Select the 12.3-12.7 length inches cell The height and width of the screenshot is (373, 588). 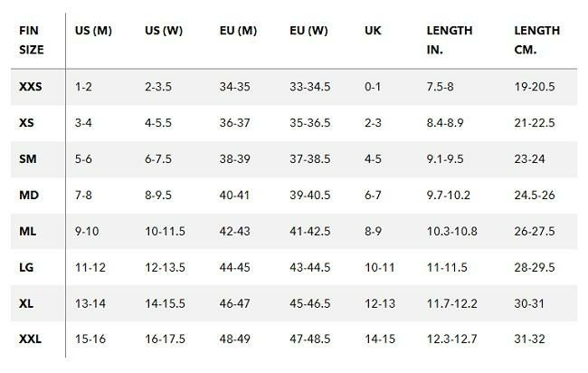pyautogui.click(x=451, y=340)
